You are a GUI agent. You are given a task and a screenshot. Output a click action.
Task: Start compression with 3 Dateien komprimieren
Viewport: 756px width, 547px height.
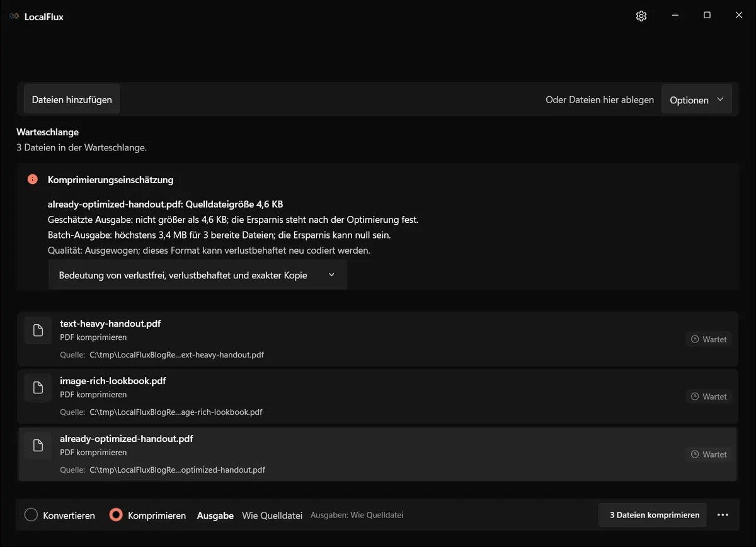[653, 515]
